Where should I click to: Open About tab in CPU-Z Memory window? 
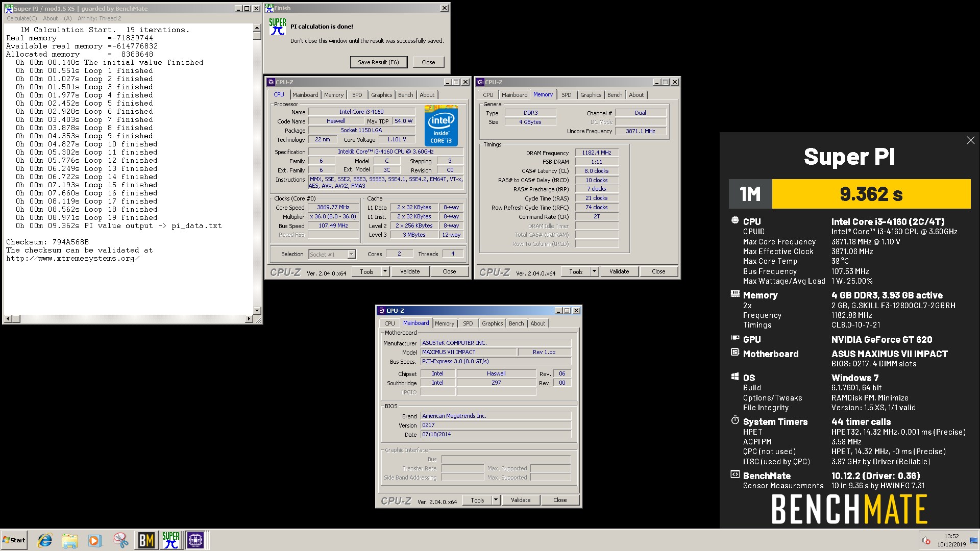point(636,95)
